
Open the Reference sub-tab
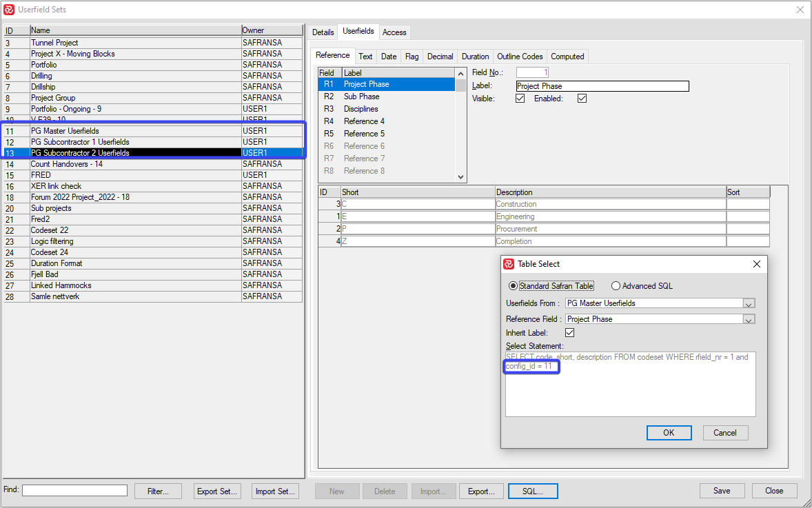point(332,55)
